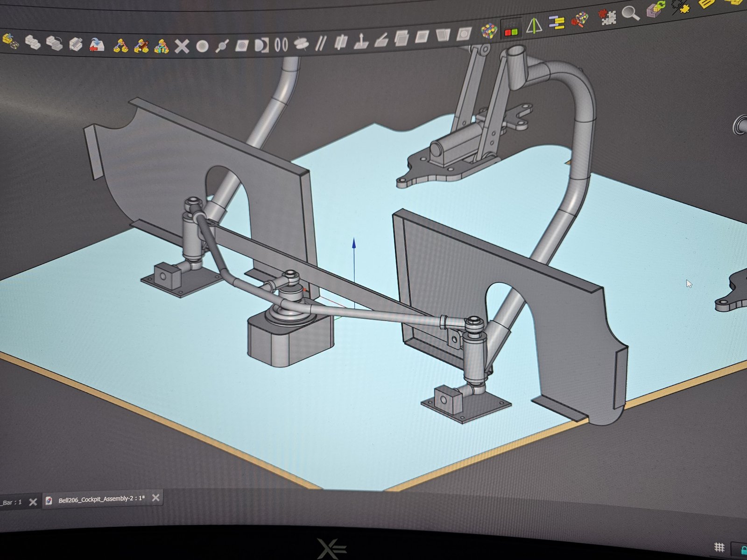Click the Rubik's cube solve icon
Screen dimensions: 747x560
pyautogui.click(x=489, y=32)
